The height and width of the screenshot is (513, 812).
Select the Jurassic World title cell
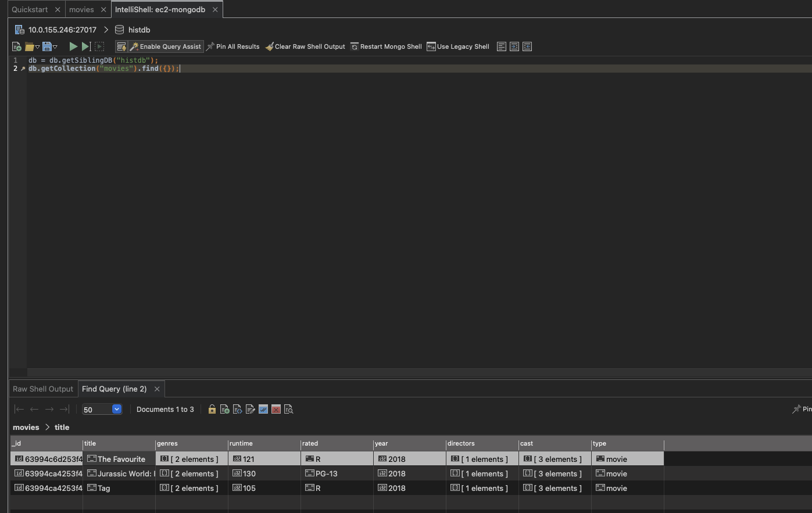click(x=119, y=473)
